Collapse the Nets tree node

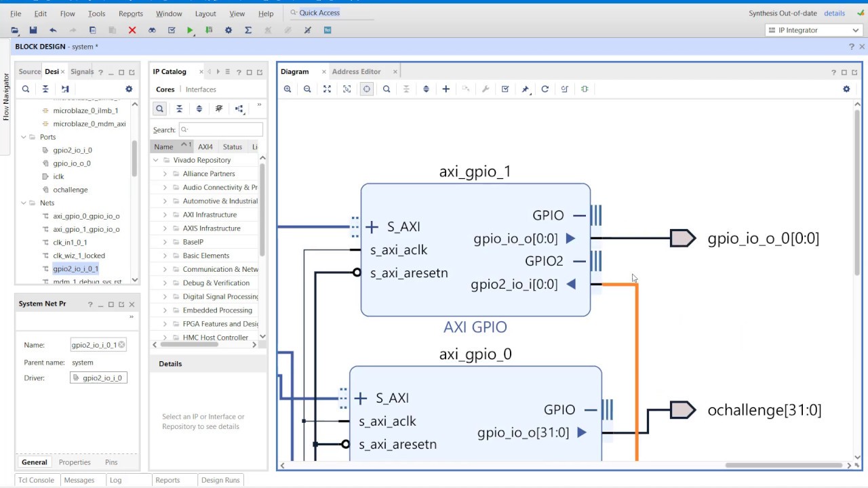point(24,203)
